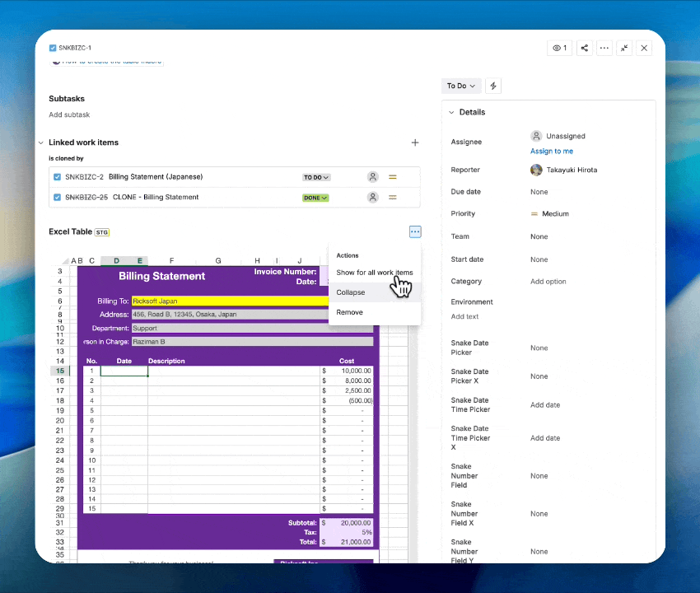700x593 pixels.
Task: Click the Excel Table three-dot actions button
Action: [x=415, y=232]
